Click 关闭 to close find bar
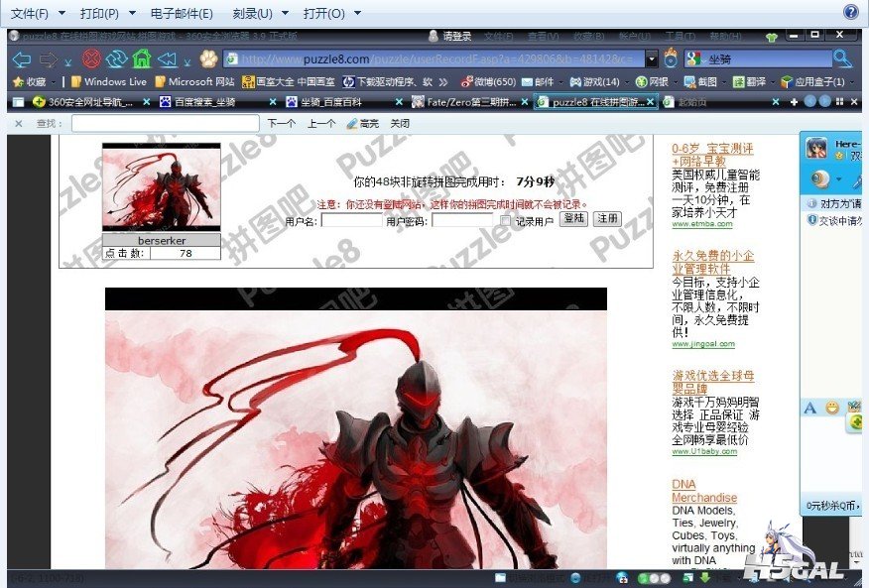 tap(400, 123)
